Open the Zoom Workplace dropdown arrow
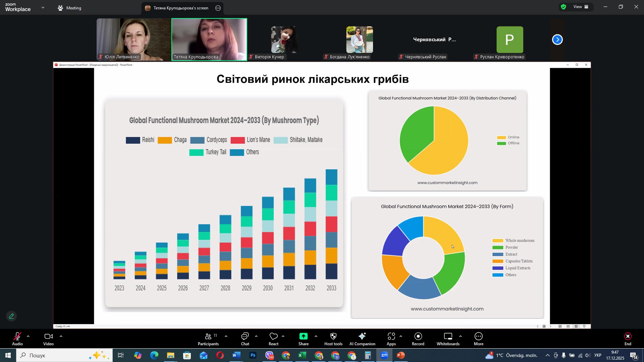The width and height of the screenshot is (644, 362). (x=43, y=7)
